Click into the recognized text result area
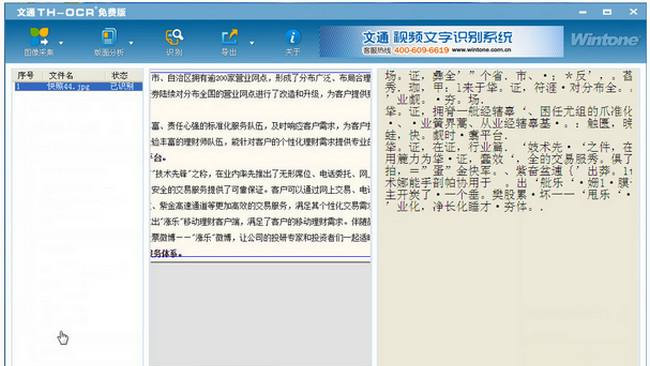650x366 pixels. click(x=508, y=216)
